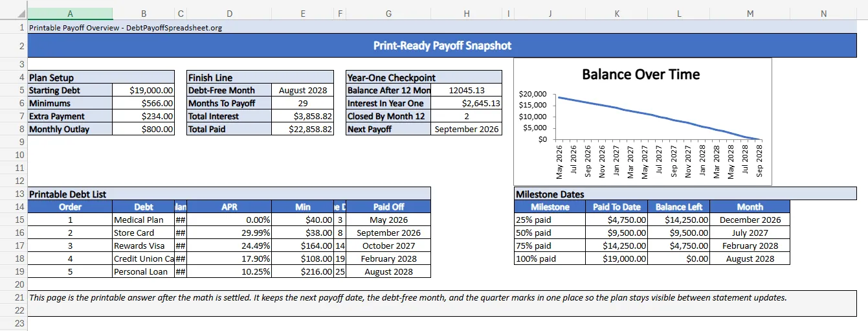
Task: Click the Year-One Checkpoint heading cell
Action: (424, 77)
